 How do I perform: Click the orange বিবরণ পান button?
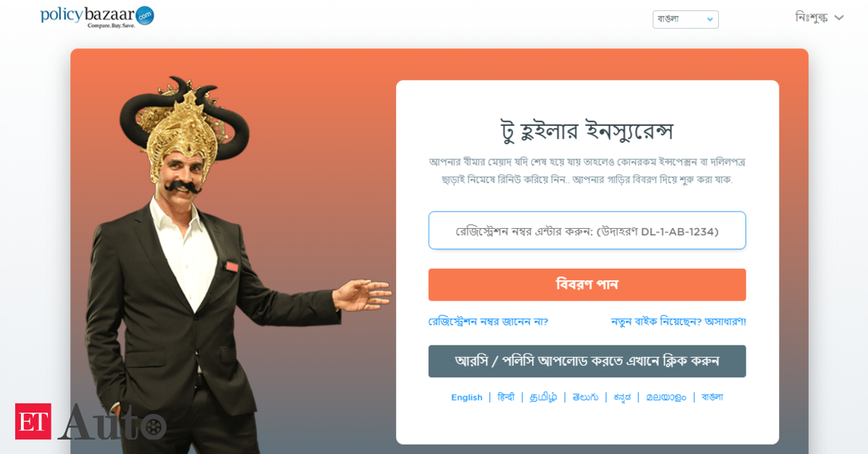tap(587, 285)
